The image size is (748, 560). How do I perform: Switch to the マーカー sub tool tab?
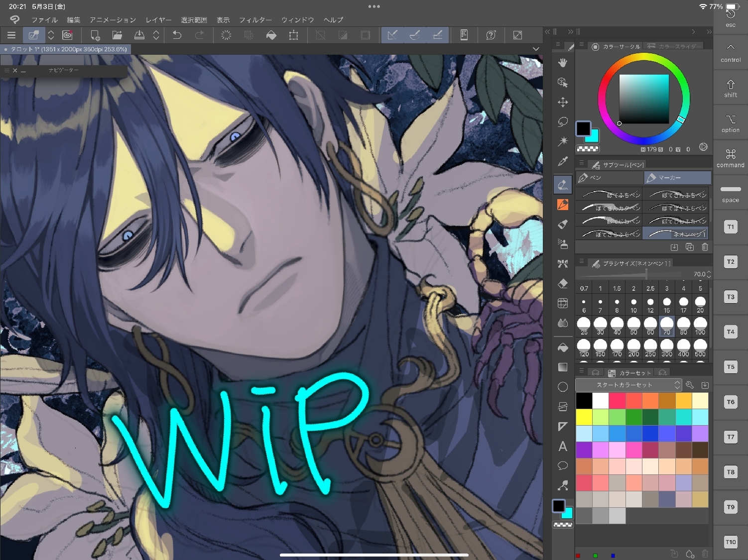(x=677, y=178)
